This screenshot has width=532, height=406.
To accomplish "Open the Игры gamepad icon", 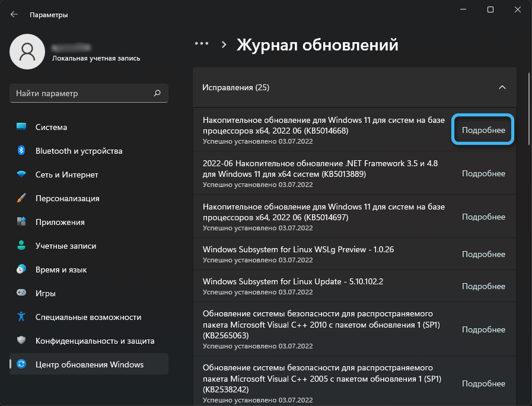I will [21, 293].
